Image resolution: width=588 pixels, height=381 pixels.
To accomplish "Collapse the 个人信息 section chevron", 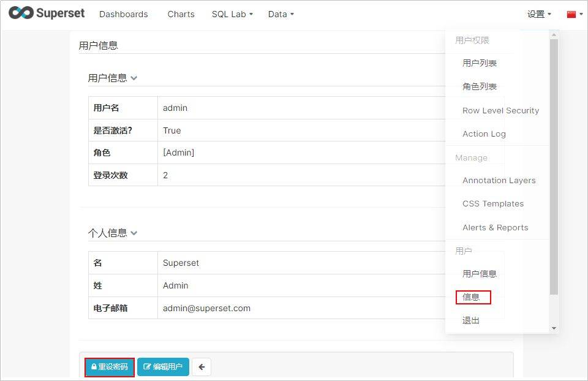I will (x=134, y=233).
